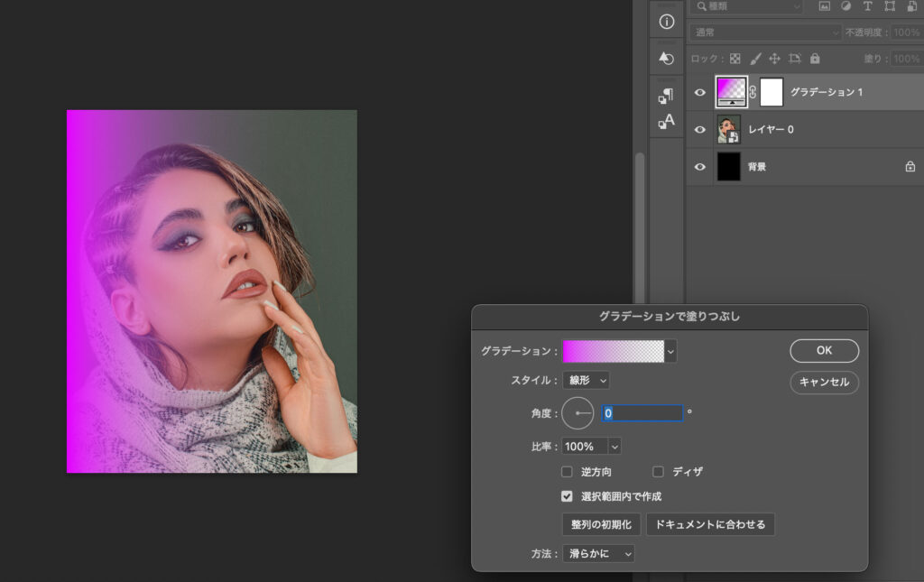
Task: Click the lock position move icon
Action: coord(774,59)
